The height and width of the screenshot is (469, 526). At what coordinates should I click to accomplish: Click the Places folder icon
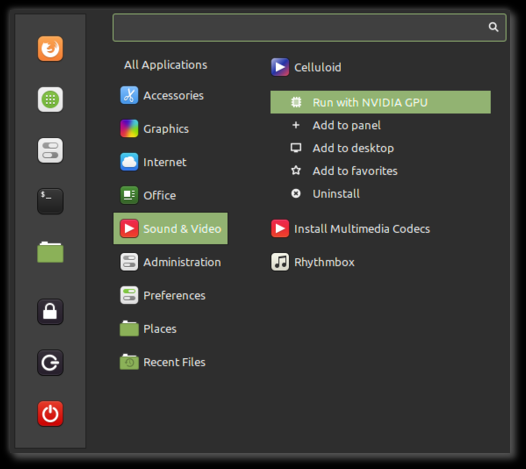[129, 328]
